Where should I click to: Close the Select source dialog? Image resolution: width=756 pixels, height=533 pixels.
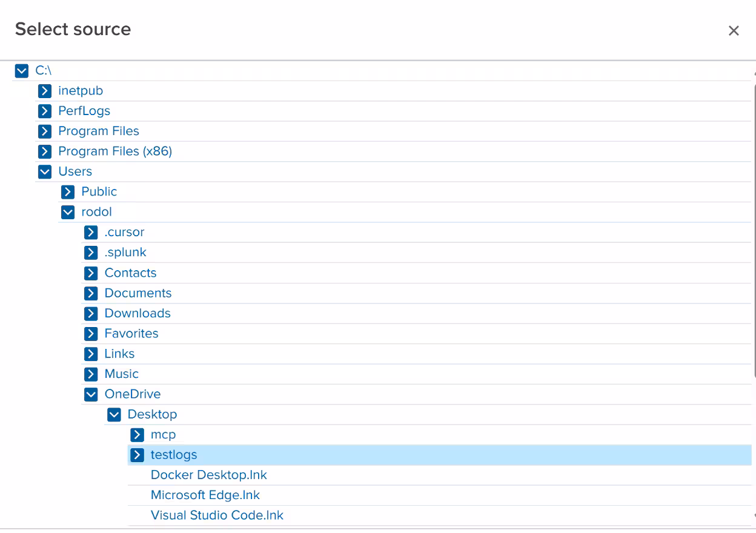[x=734, y=30]
